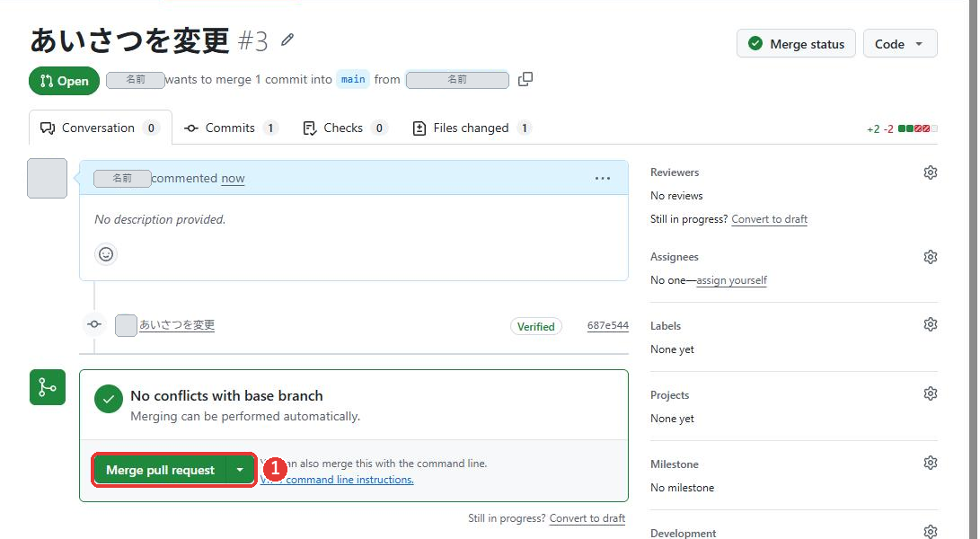Switch to the Commits tab
Screen dimensions: 980x539
231,128
